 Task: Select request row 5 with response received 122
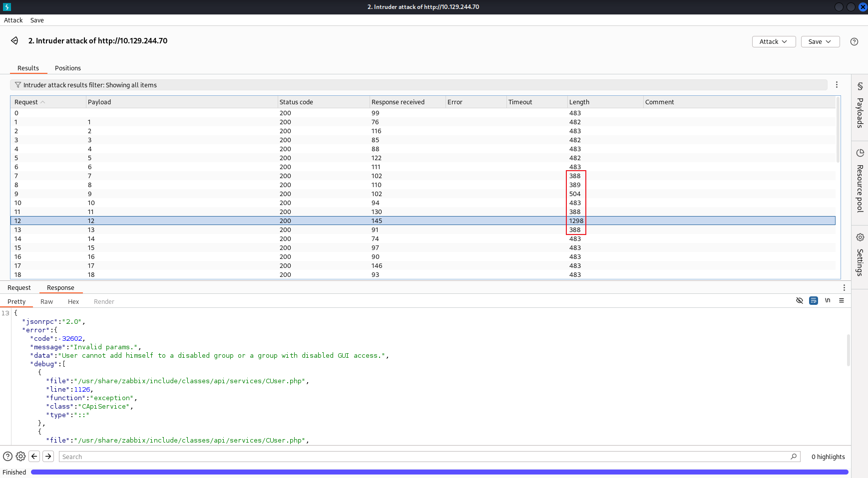(423, 158)
